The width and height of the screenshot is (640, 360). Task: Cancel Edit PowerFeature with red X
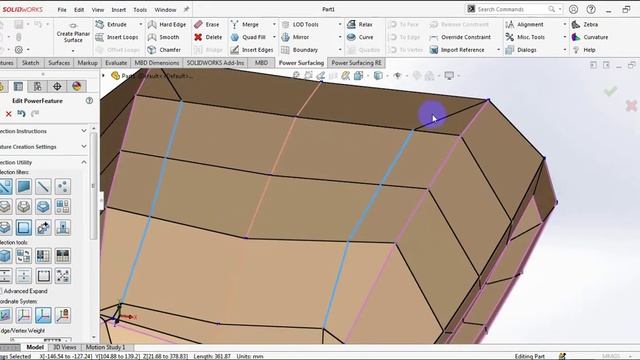point(8,114)
